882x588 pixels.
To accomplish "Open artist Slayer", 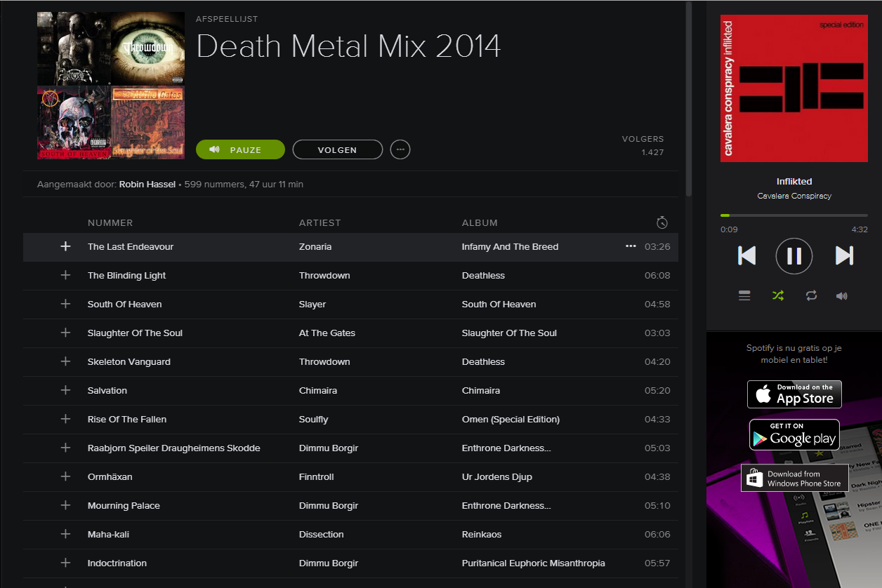I will coord(312,304).
